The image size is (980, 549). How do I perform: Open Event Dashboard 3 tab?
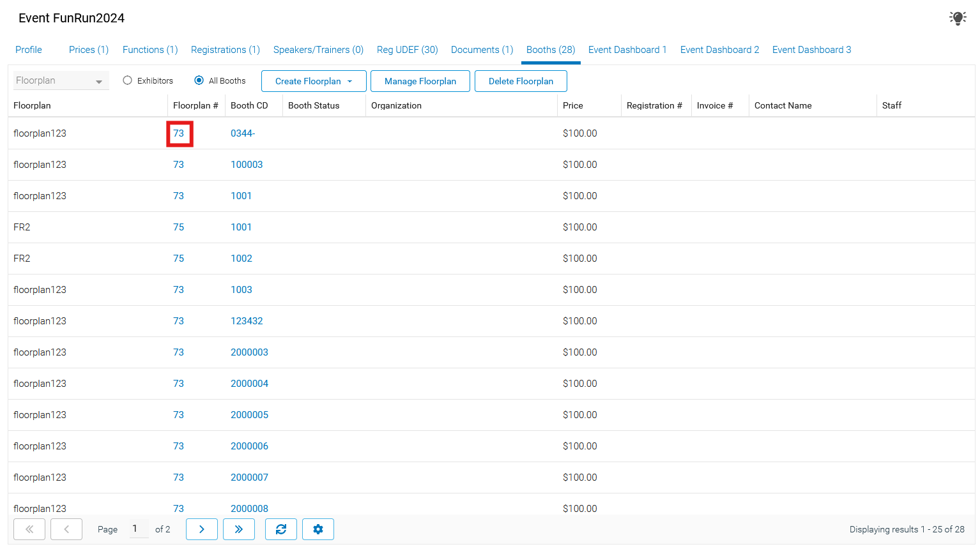pyautogui.click(x=812, y=50)
